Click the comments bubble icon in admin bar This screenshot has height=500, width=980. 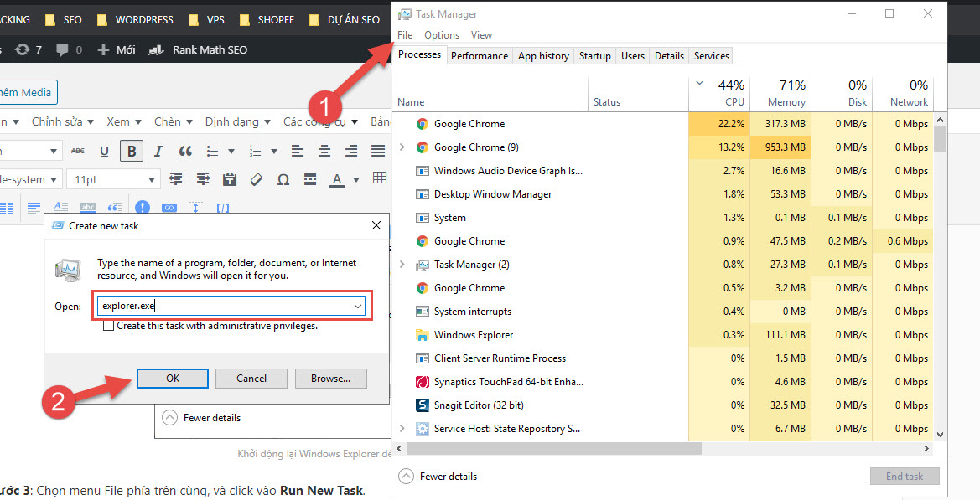tap(62, 49)
